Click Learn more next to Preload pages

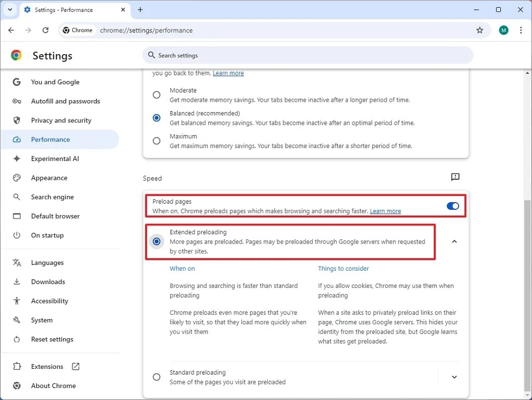tap(385, 211)
